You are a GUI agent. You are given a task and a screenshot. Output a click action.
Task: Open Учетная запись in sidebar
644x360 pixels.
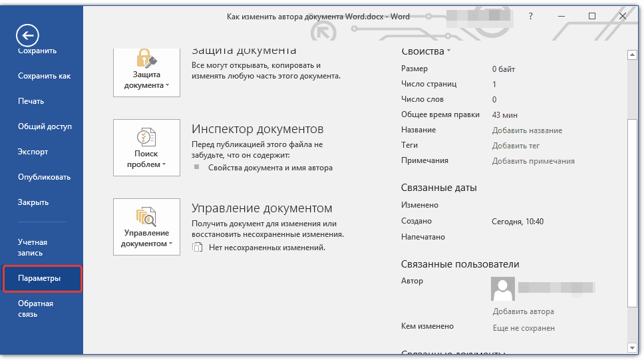(33, 248)
